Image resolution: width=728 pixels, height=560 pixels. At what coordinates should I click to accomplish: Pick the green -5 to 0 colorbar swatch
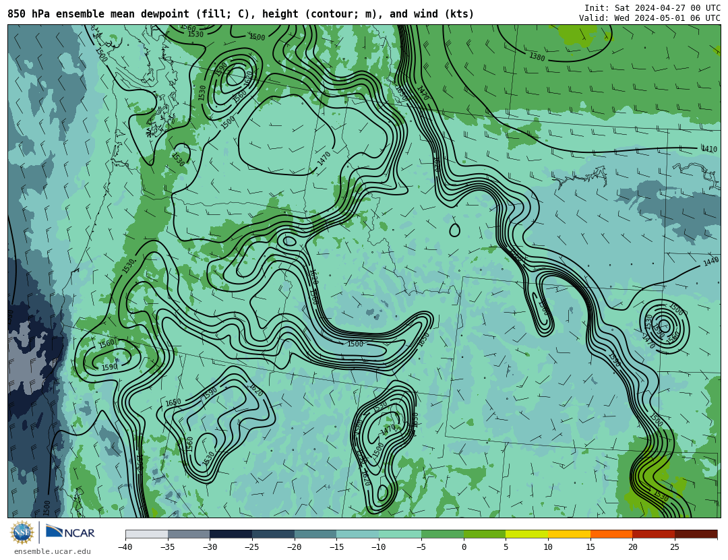(x=442, y=534)
